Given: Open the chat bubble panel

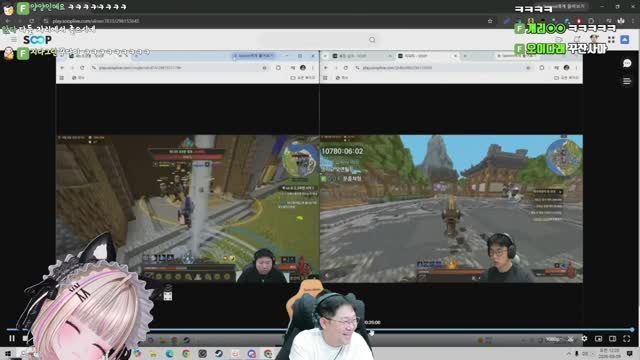Looking at the screenshot, I should click(x=627, y=63).
